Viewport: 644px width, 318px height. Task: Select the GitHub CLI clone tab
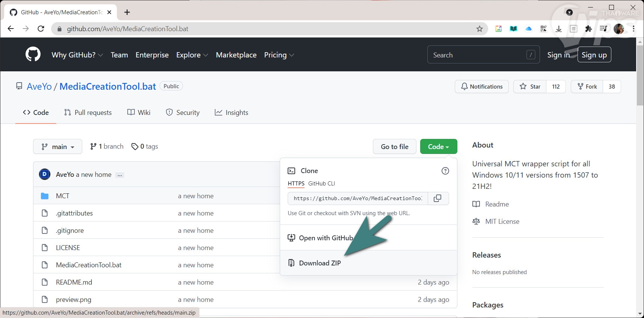321,184
